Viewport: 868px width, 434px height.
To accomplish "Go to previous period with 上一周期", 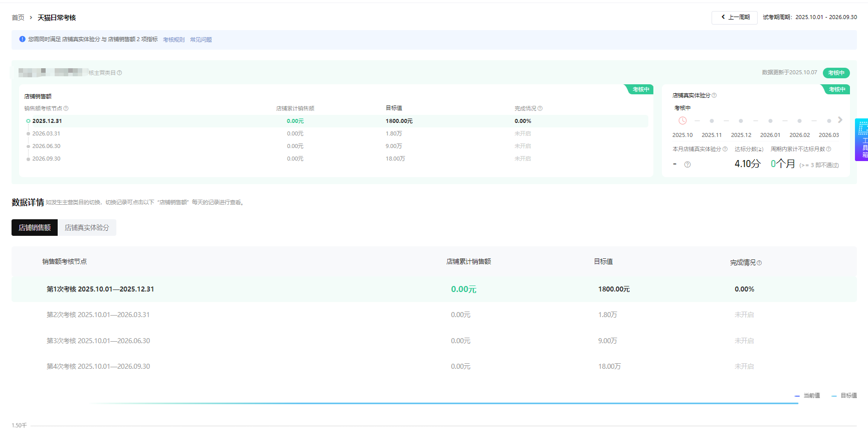I will coord(735,18).
